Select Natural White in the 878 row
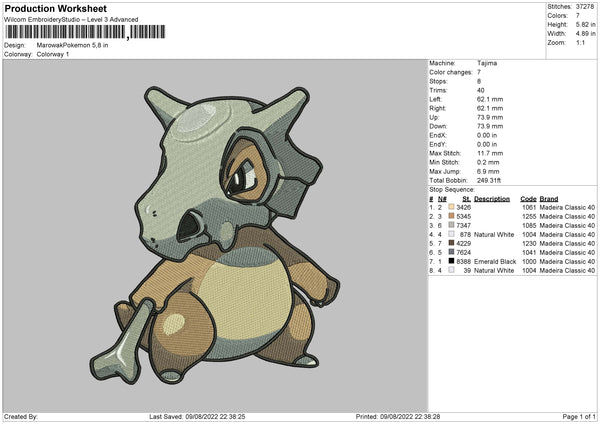Image resolution: width=600 pixels, height=424 pixels. [x=494, y=234]
